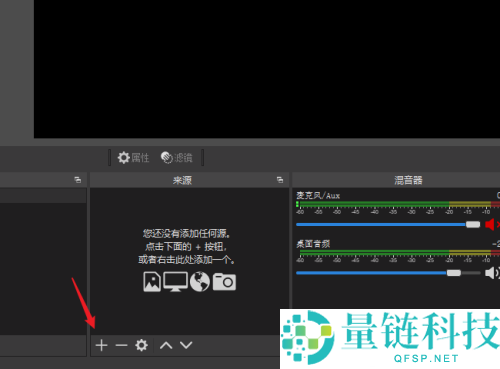Click the 来源 panel title
This screenshot has height=369, width=500.
point(182,180)
